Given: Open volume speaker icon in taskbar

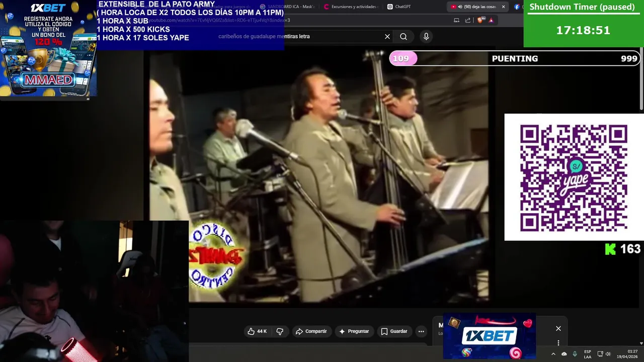Looking at the screenshot, I should pyautogui.click(x=608, y=354).
